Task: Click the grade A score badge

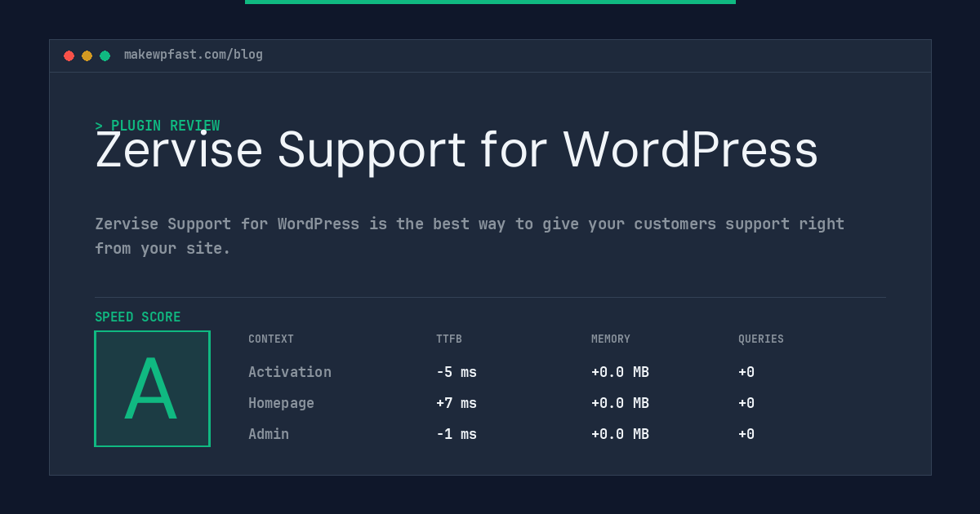Action: (152, 388)
